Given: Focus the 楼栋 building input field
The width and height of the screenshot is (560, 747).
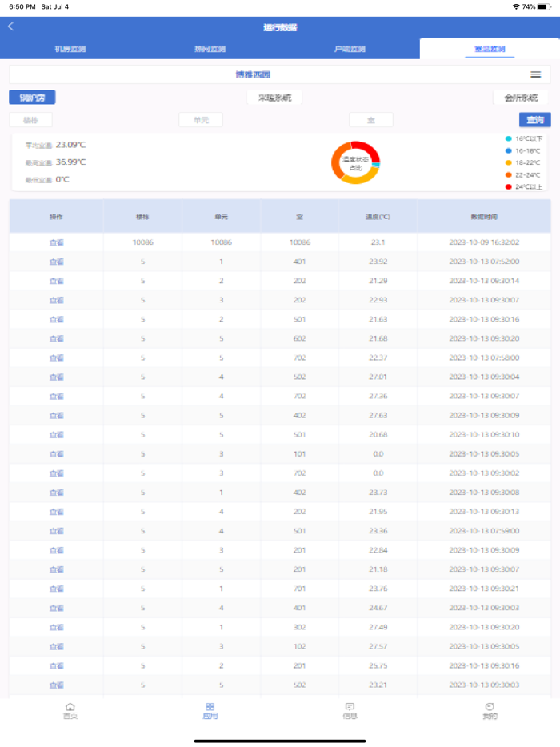Looking at the screenshot, I should pos(31,120).
